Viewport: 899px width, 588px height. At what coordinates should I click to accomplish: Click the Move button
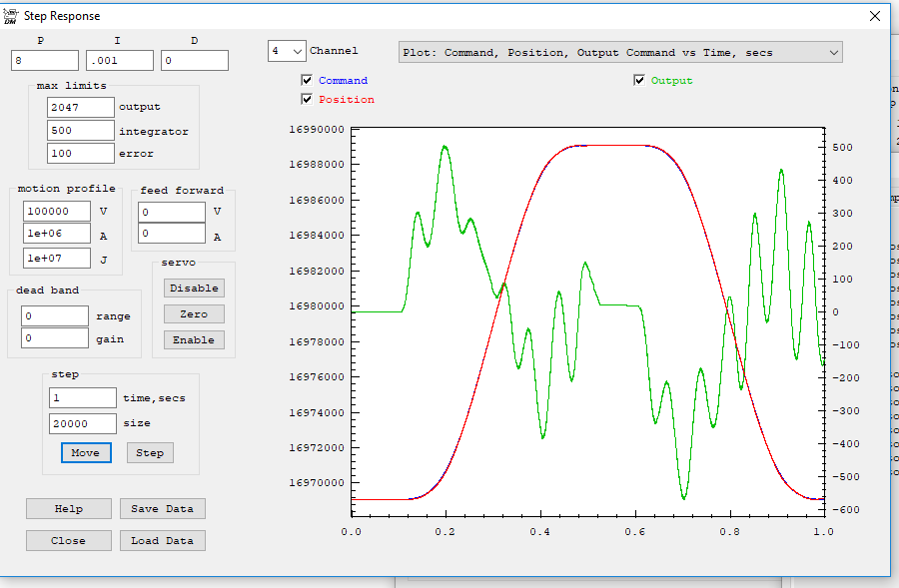point(86,452)
